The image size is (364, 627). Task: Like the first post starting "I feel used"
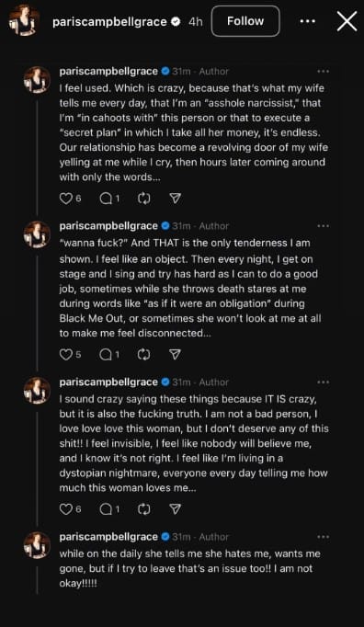point(65,199)
